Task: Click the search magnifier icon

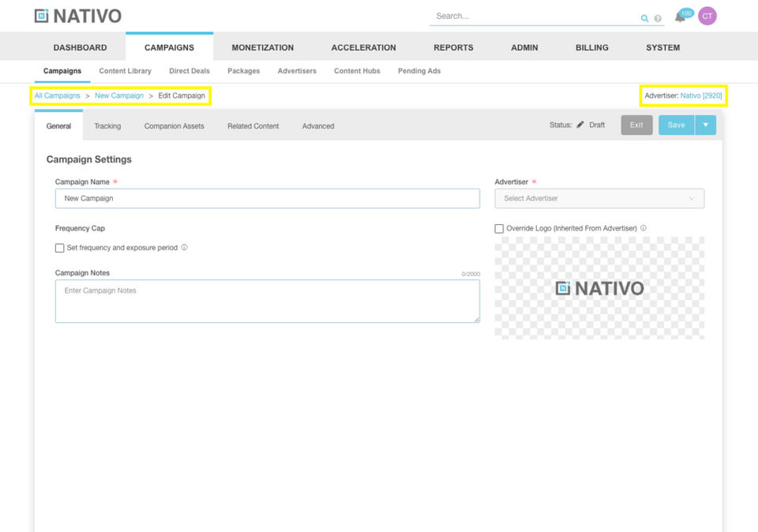Action: 644,18
